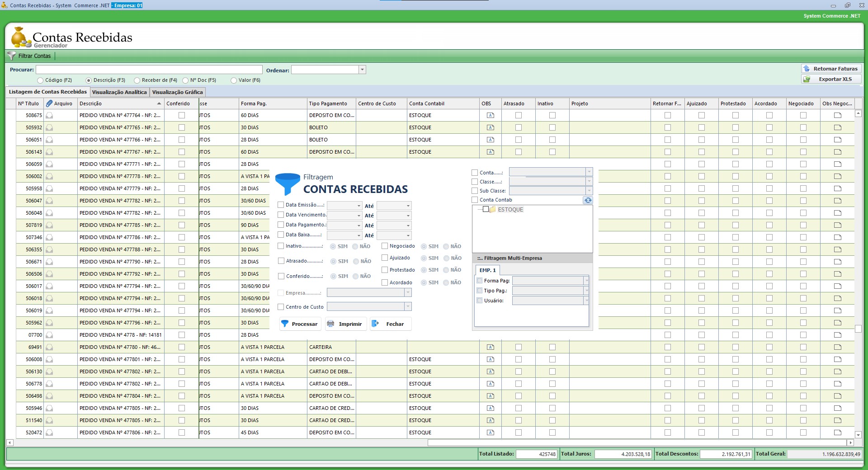
Task: Open the Ordenar dropdown list
Action: [x=362, y=70]
